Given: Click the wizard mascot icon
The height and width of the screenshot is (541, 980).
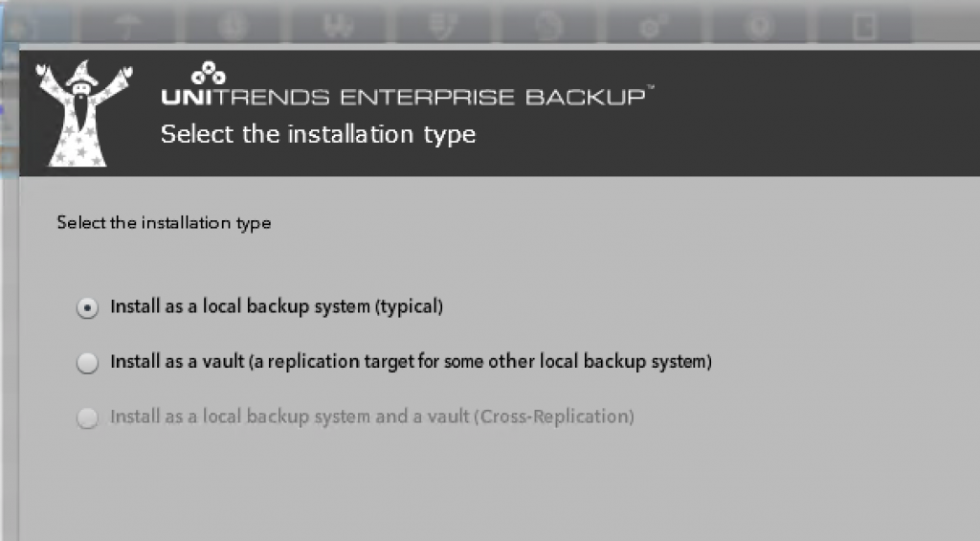Looking at the screenshot, I should (83, 114).
